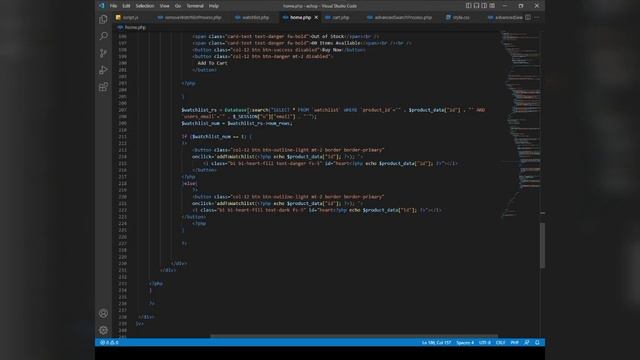This screenshot has width=640, height=360.
Task: Open the Run and Debug view
Action: pyautogui.click(x=103, y=70)
